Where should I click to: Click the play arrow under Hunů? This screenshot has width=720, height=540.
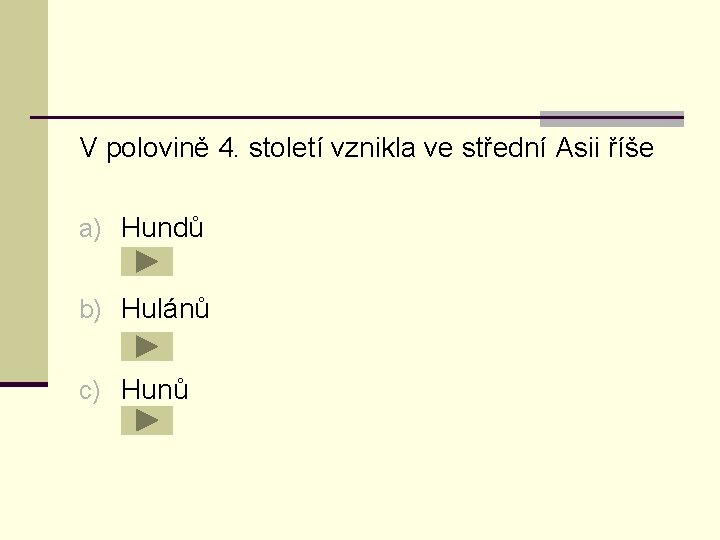tap(147, 420)
